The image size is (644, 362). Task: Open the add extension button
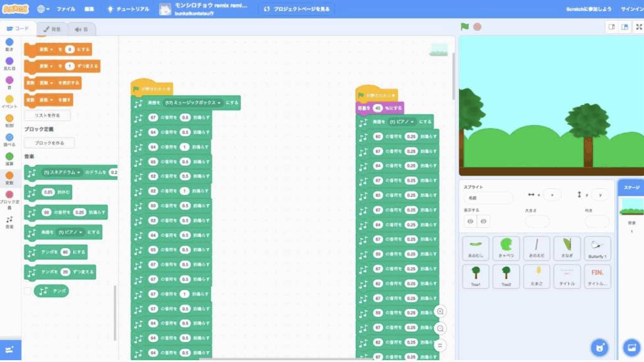[x=10, y=349]
